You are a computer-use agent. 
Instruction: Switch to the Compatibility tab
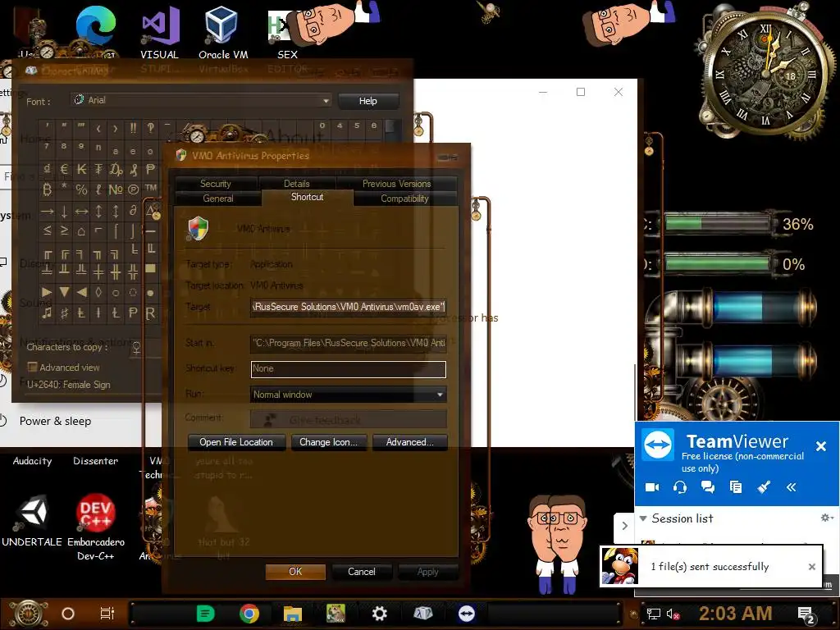pyautogui.click(x=404, y=199)
